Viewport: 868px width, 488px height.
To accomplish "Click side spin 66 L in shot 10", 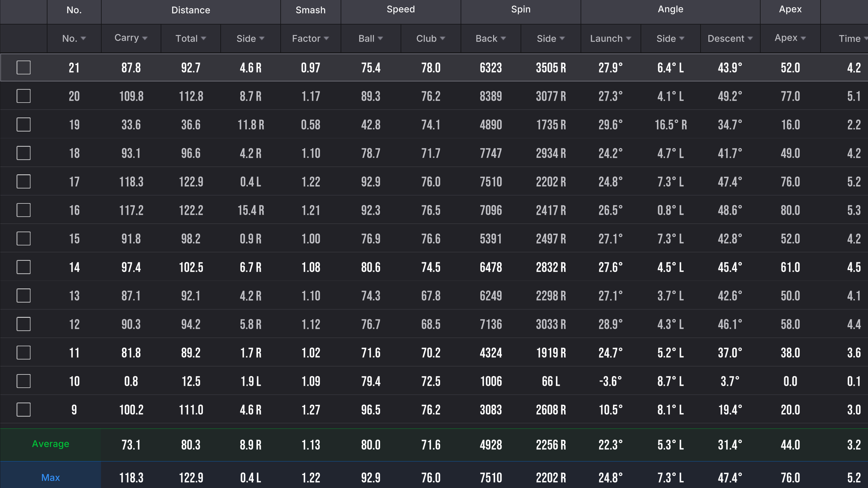I will click(551, 381).
